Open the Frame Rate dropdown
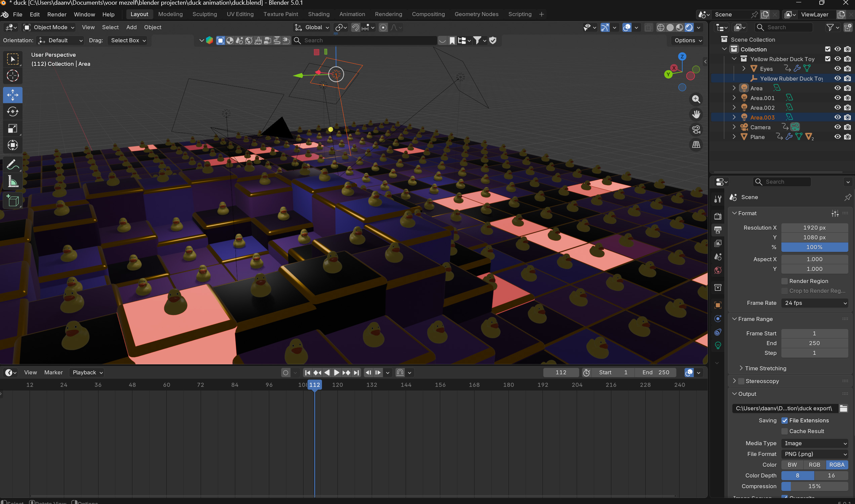 pos(814,303)
